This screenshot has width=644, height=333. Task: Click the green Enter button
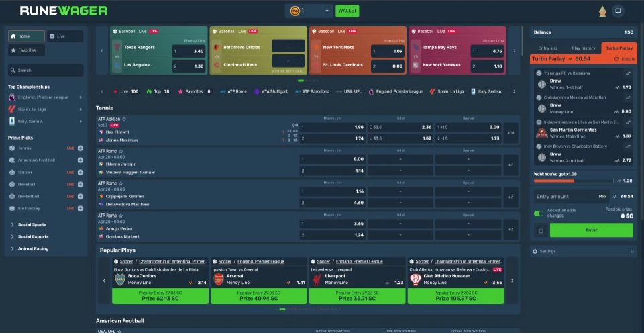click(592, 230)
